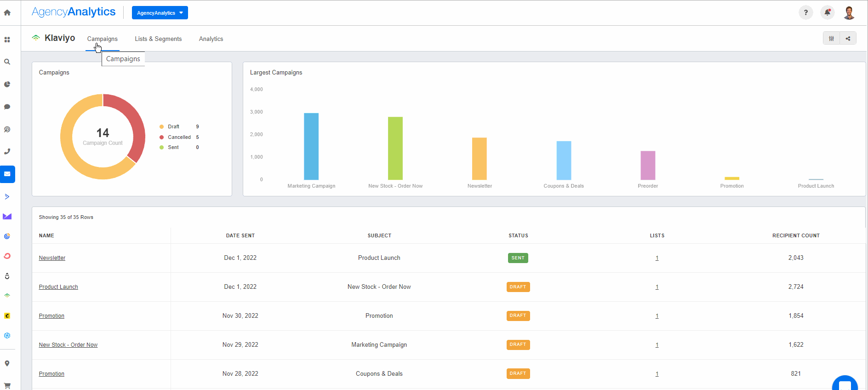Viewport: 868px width, 390px height.
Task: Open lists link in Newsletter row
Action: point(657,258)
